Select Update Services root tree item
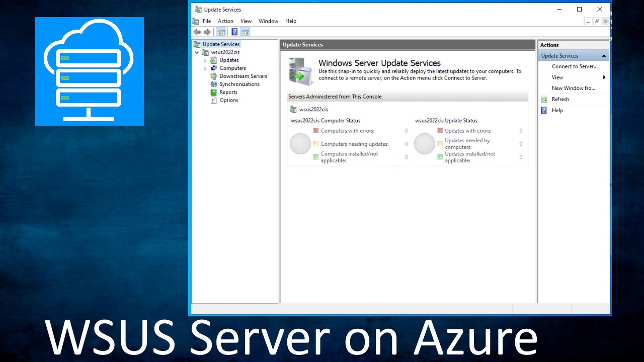 click(221, 44)
